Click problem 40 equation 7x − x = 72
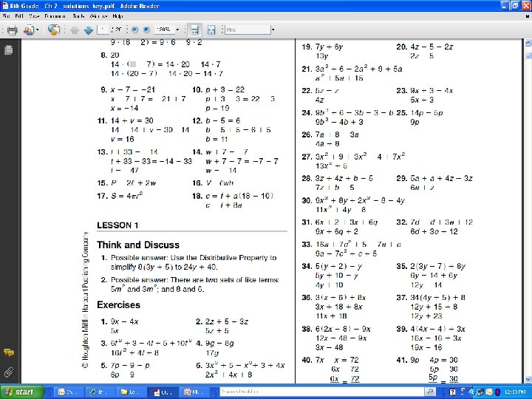532x399 pixels. [337, 360]
